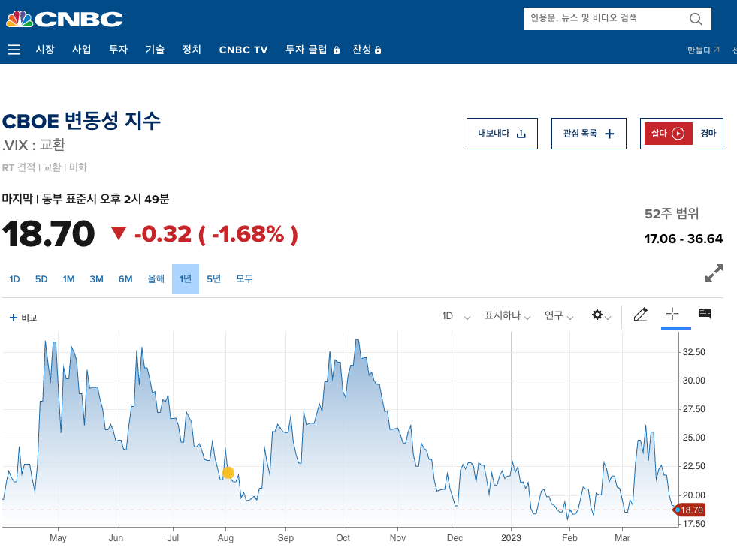
Task: Select the 올해 year-to-date range
Action: [x=156, y=279]
